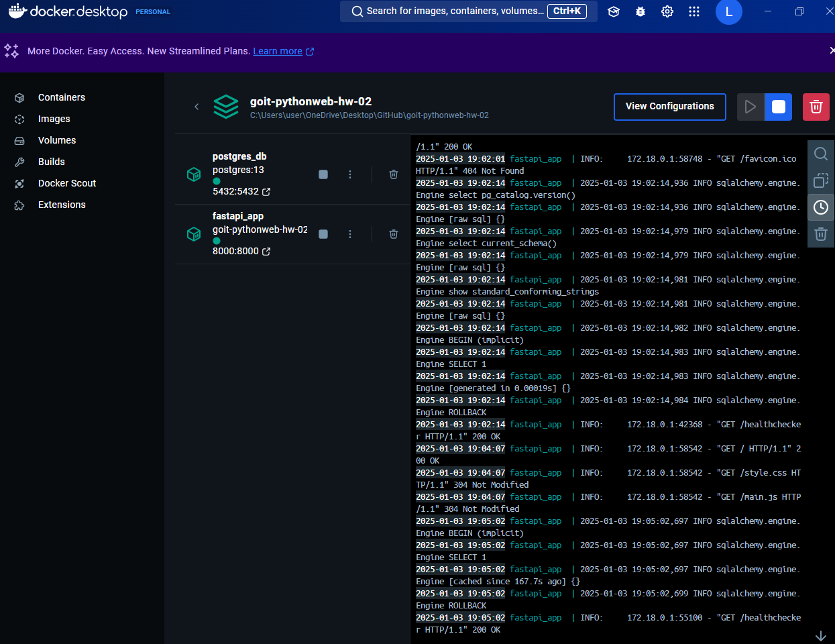Click the "Engine select pg_catalog.version()" log line

[496, 195]
